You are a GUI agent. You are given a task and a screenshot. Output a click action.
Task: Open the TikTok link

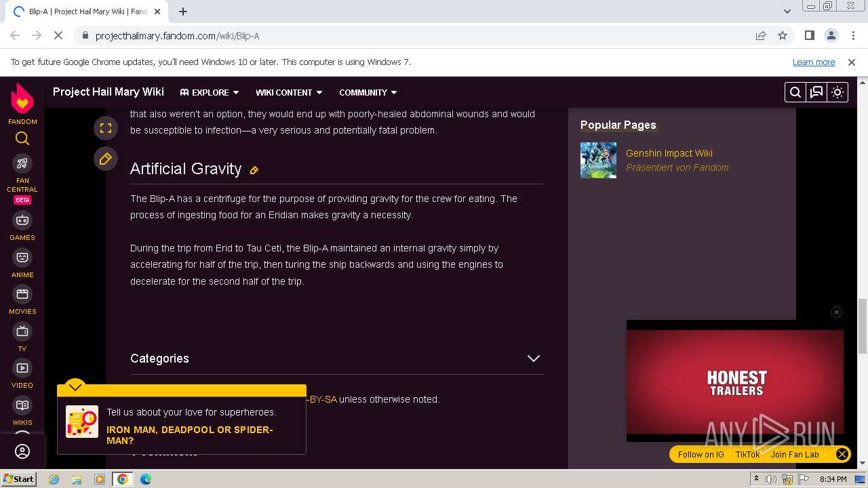click(747, 455)
